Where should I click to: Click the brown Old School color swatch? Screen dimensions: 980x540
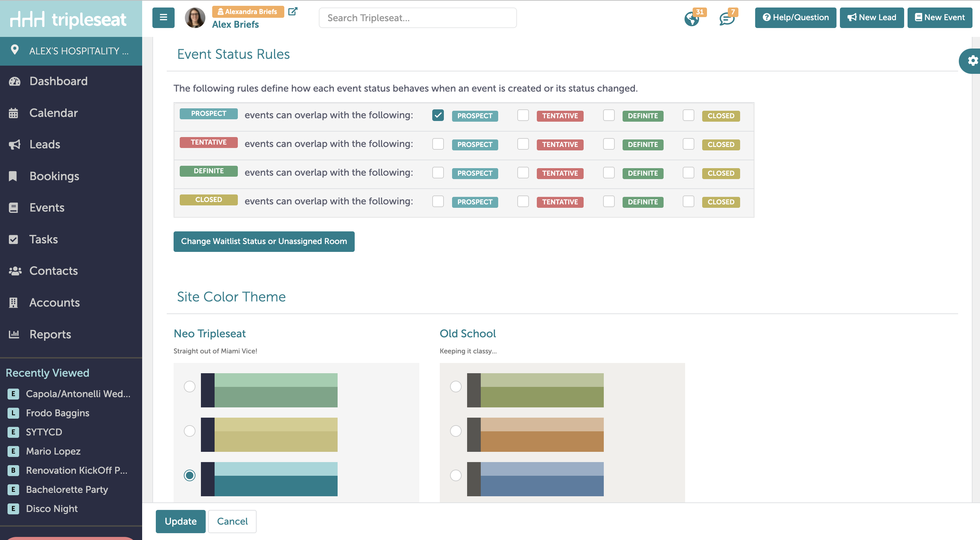pyautogui.click(x=535, y=435)
